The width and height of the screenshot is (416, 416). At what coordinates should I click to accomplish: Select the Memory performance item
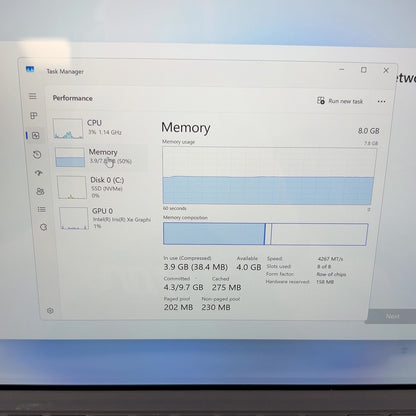101,157
